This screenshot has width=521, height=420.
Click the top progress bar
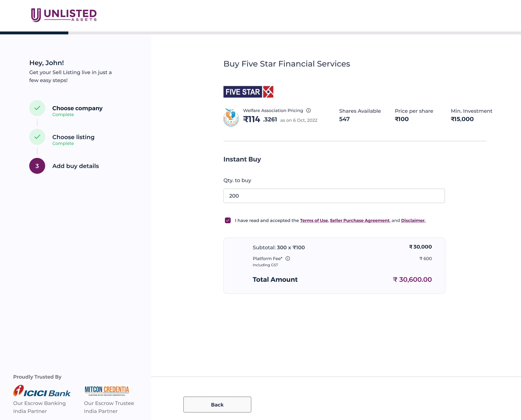point(260,33)
